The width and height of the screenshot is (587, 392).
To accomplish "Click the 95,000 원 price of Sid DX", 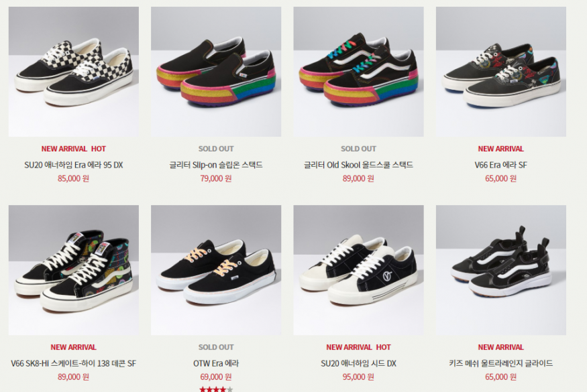I will pyautogui.click(x=358, y=377).
